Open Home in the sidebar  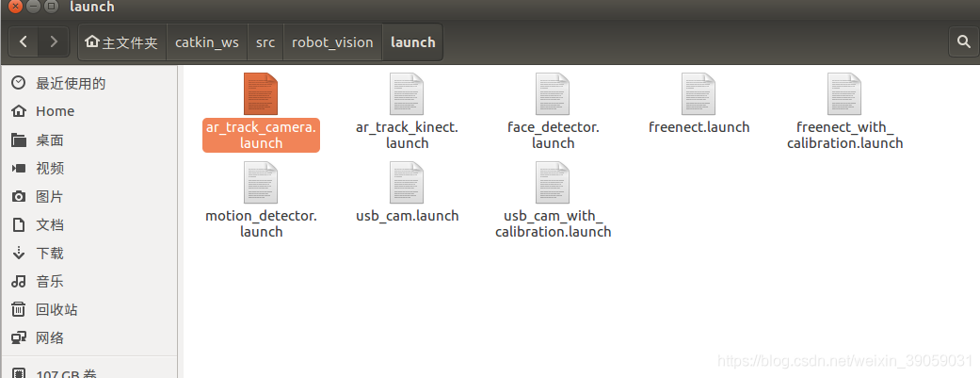tap(55, 111)
